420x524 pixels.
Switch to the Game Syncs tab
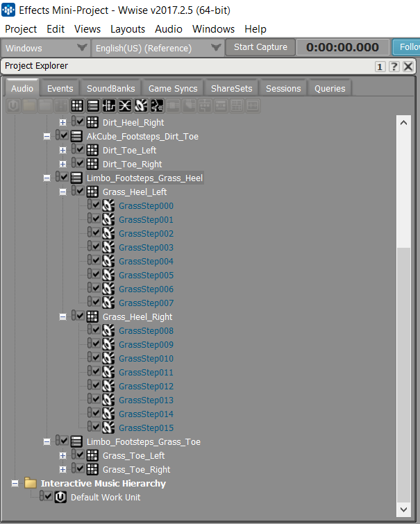pos(173,88)
